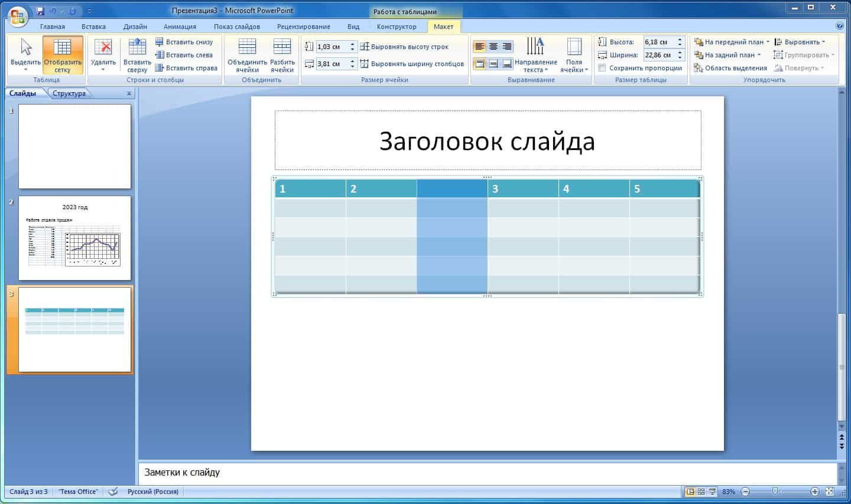The image size is (851, 504).
Task: Distribute rows with Выровнять высоту строк
Action: (404, 47)
